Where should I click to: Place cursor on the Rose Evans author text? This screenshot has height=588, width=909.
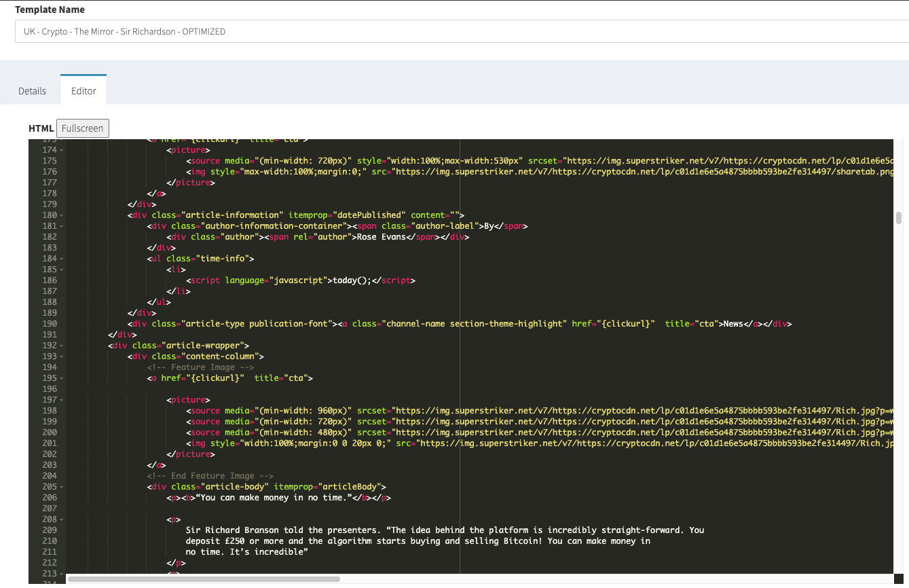point(382,237)
